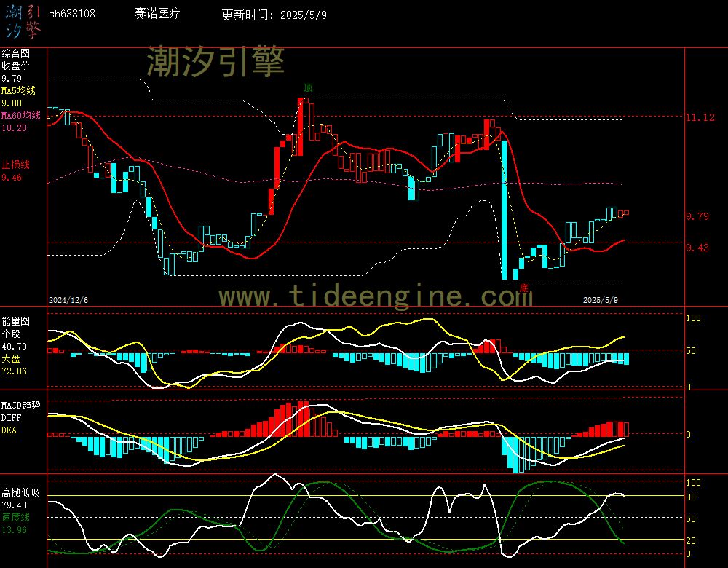Image resolution: width=728 pixels, height=568 pixels.
Task: Click the green 顶 marker above candlesticks
Action: click(308, 88)
